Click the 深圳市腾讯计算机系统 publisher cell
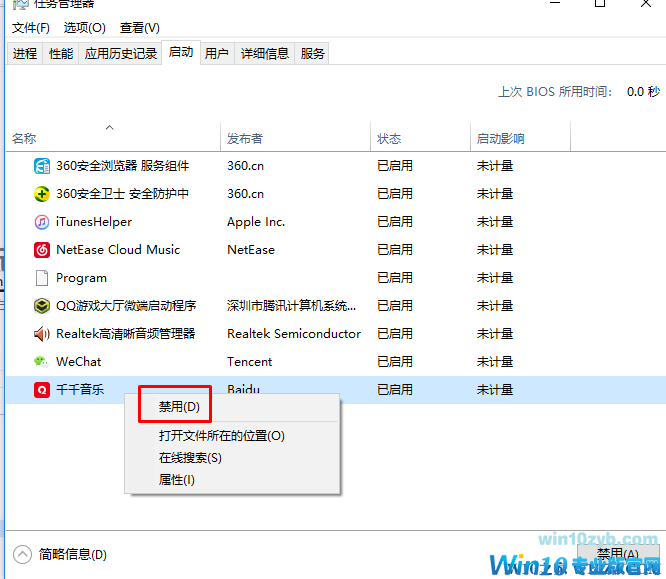Image resolution: width=666 pixels, height=579 pixels. coord(291,306)
